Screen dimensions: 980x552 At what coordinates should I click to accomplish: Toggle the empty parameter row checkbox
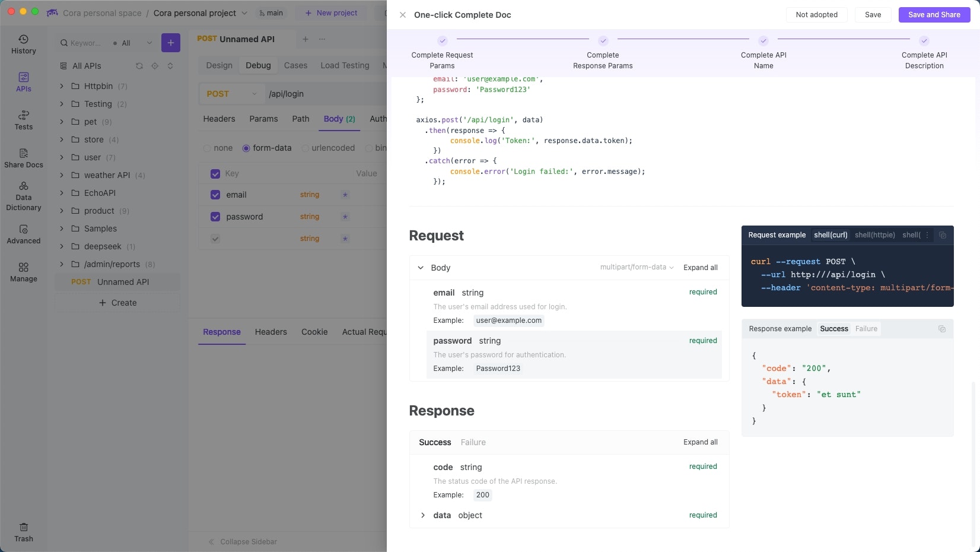click(x=215, y=239)
